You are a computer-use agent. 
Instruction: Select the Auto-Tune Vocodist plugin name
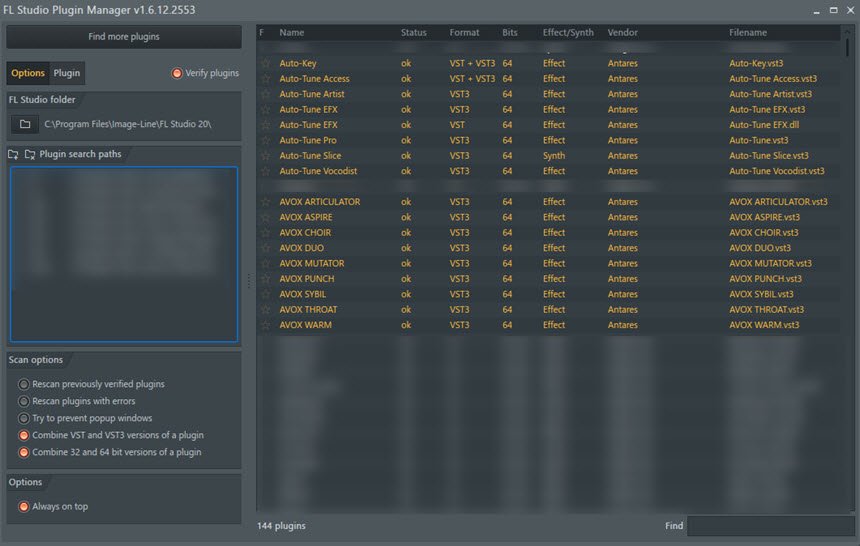(318, 171)
